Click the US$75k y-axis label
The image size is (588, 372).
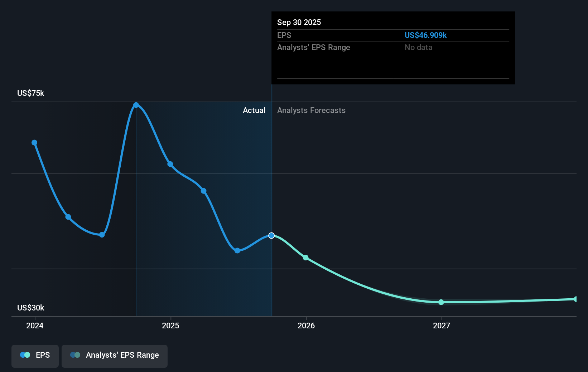point(31,93)
